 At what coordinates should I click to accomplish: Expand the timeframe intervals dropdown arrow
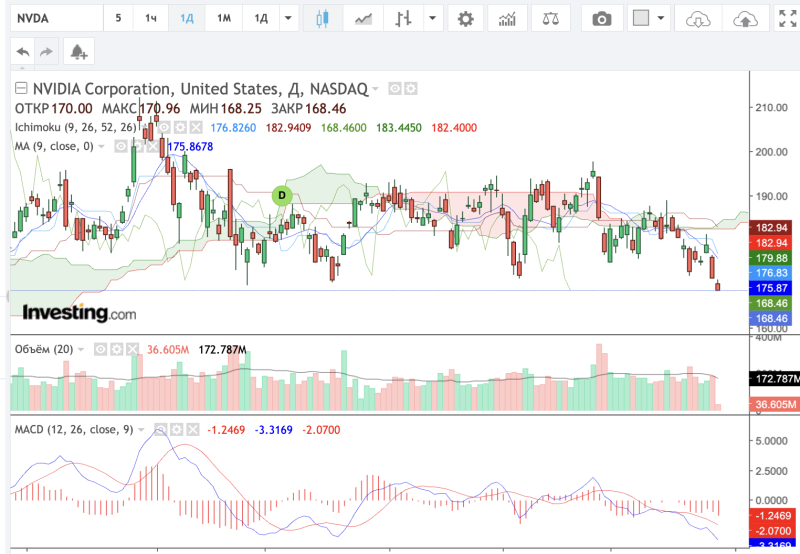coord(289,19)
